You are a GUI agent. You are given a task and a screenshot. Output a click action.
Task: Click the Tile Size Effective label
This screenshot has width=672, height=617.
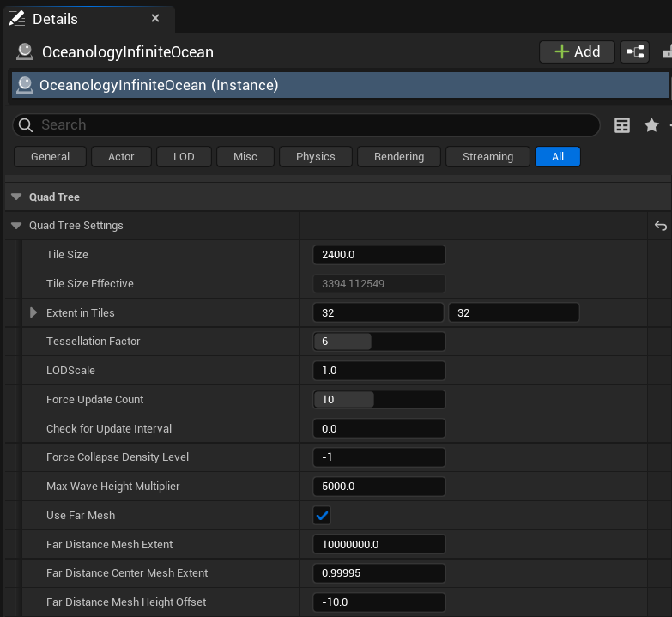click(90, 284)
